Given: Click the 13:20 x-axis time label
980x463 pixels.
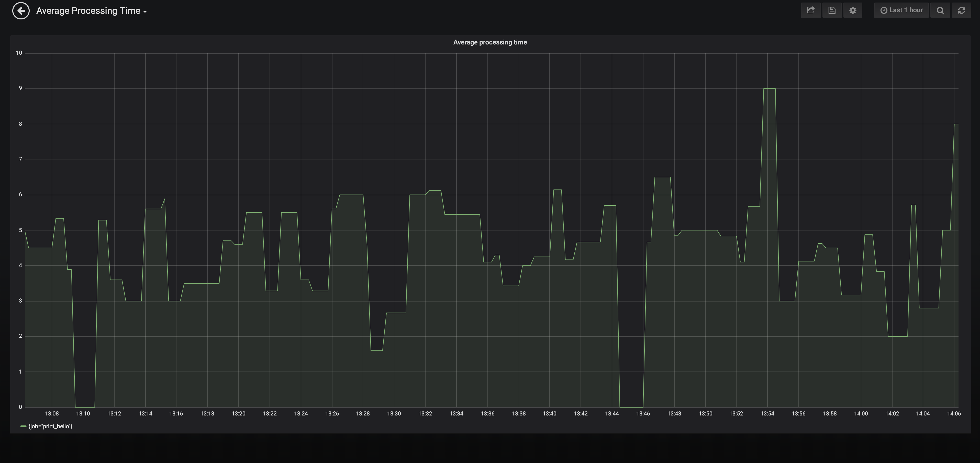Looking at the screenshot, I should [239, 414].
